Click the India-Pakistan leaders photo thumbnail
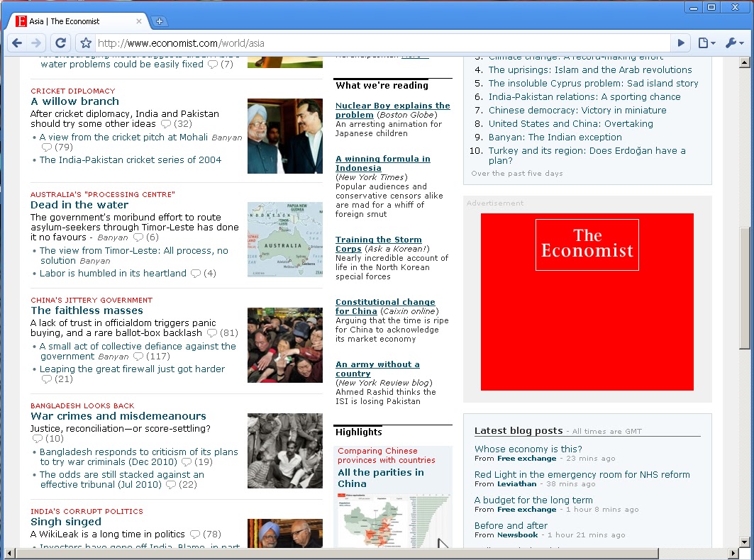The width and height of the screenshot is (754, 560). [x=285, y=136]
